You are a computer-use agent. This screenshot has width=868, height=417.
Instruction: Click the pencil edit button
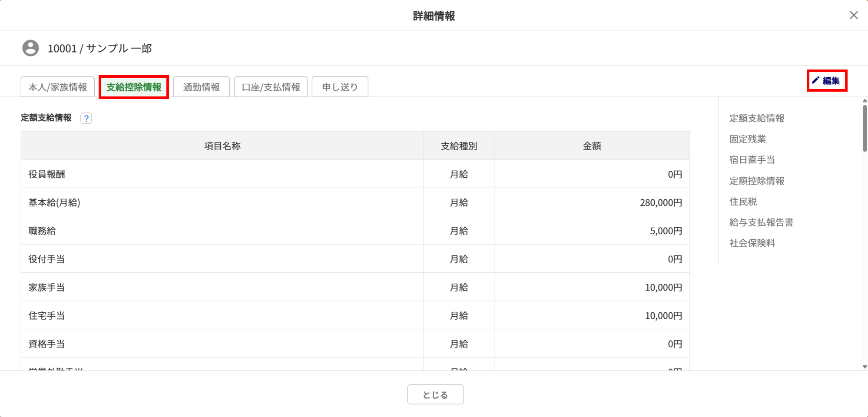point(826,81)
